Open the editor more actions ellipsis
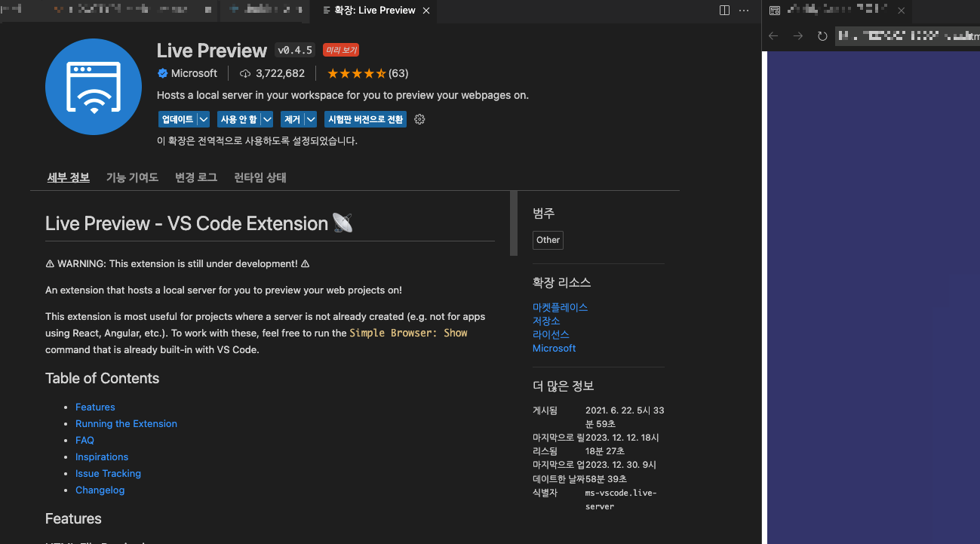980x544 pixels. point(744,11)
